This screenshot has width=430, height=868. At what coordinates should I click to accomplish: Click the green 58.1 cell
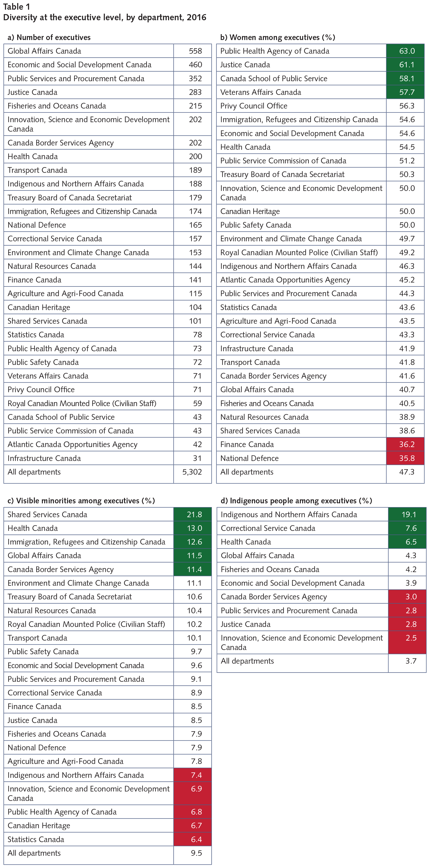click(x=405, y=78)
